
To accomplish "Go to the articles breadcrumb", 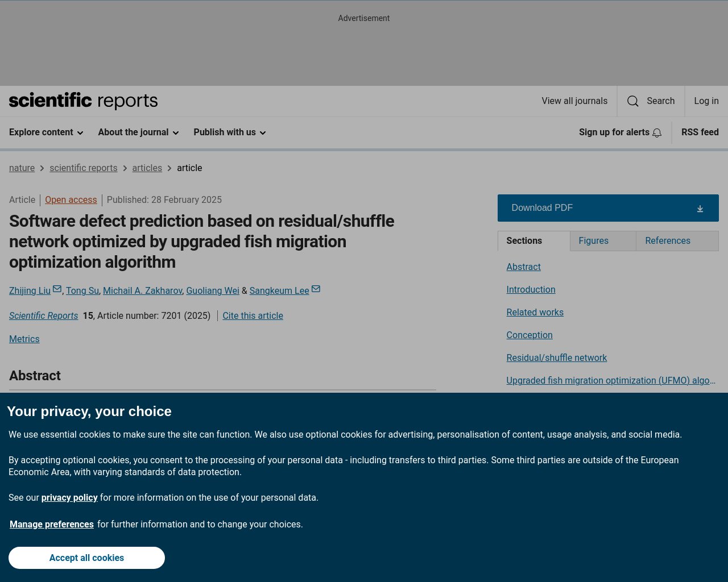I will pos(147,168).
